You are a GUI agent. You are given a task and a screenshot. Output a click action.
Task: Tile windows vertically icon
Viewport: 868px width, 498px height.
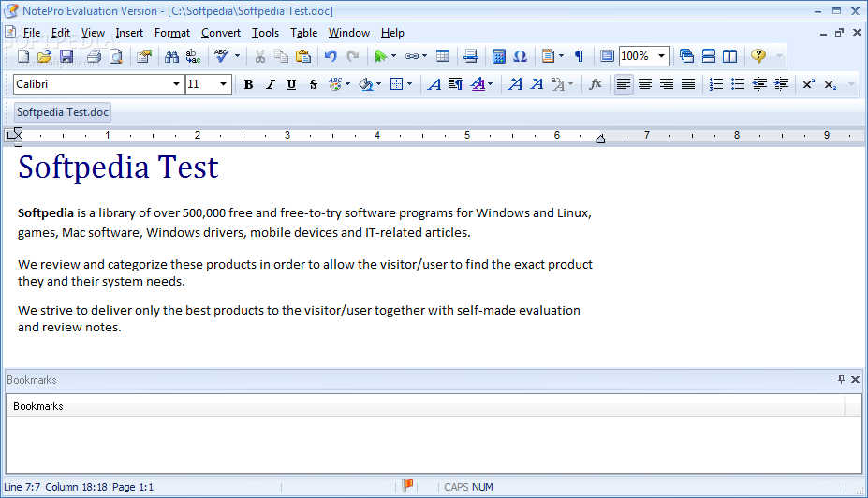[x=730, y=56]
